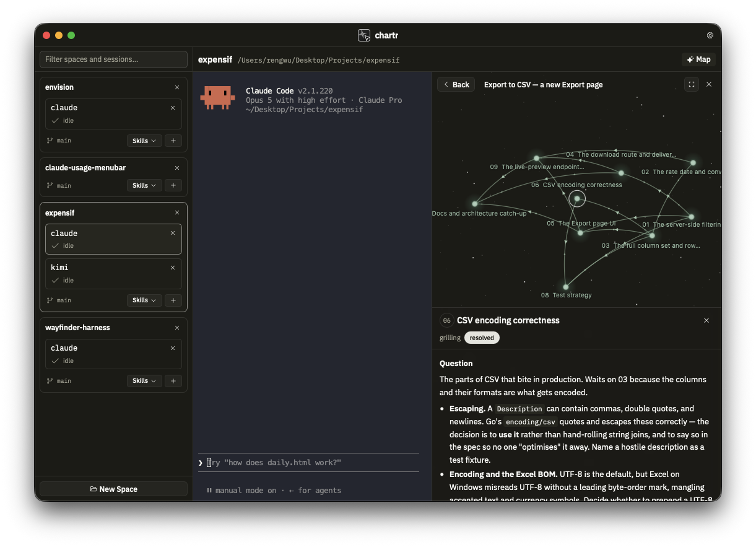Screen dimensions: 756x547
Task: Click the Export to CSV page title
Action: (x=543, y=85)
